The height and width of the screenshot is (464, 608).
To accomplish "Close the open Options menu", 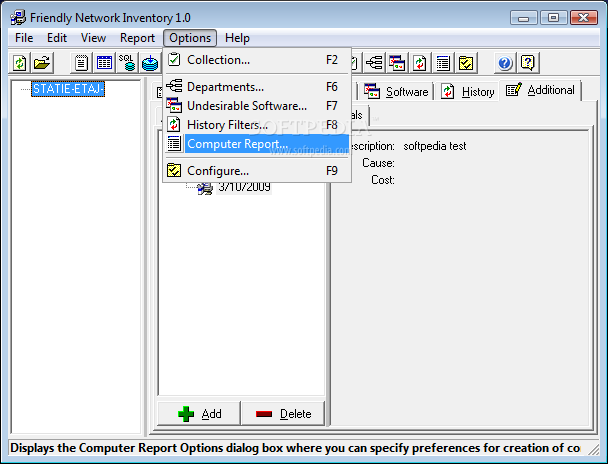I will (190, 38).
